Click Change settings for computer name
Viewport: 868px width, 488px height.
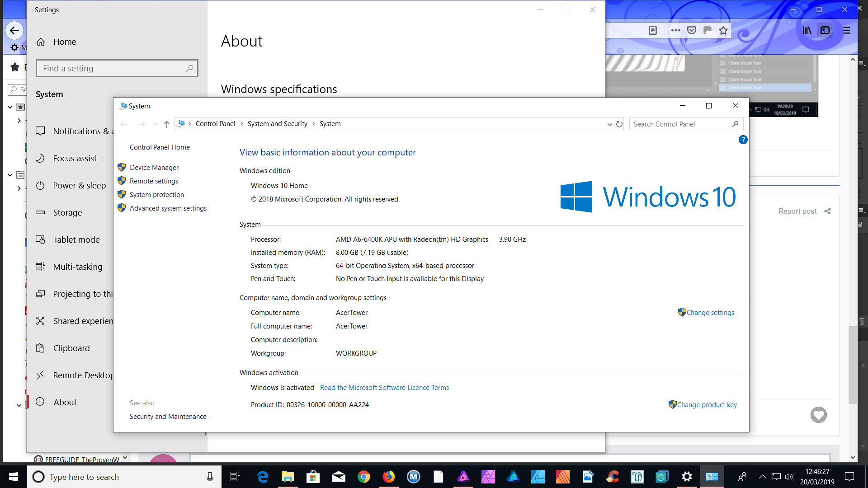pyautogui.click(x=710, y=313)
